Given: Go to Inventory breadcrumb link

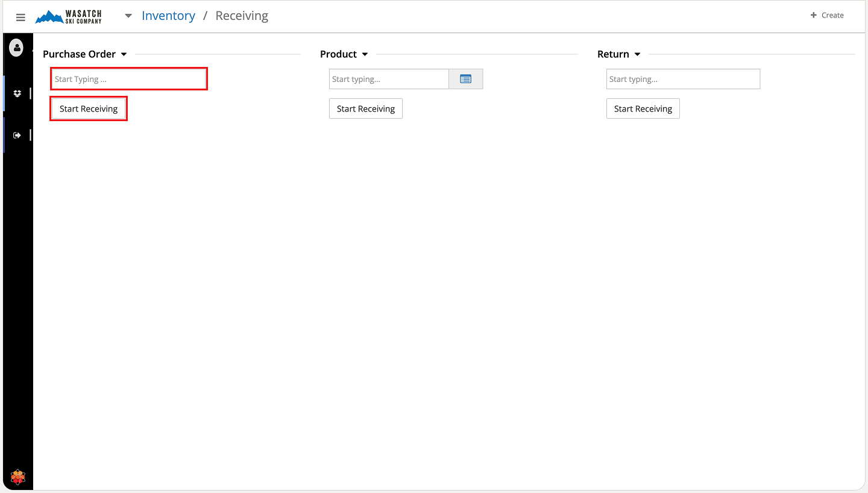Looking at the screenshot, I should (x=168, y=16).
